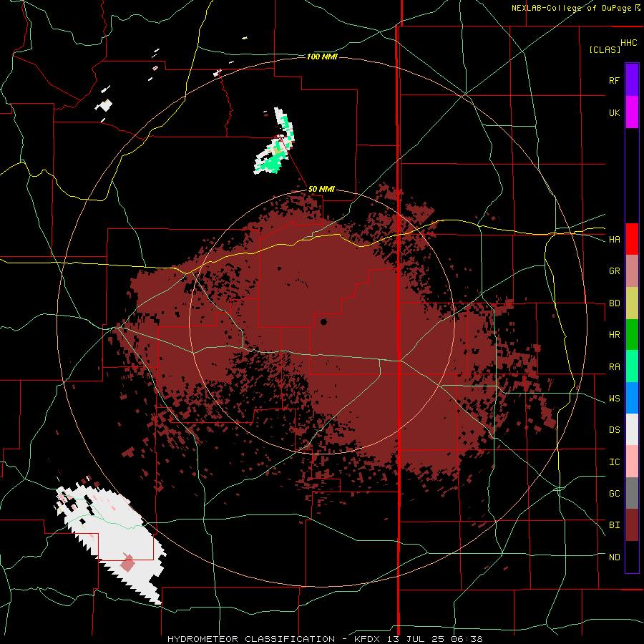644x644 pixels.
Task: Click the white DS legend swatch
Action: [632, 429]
